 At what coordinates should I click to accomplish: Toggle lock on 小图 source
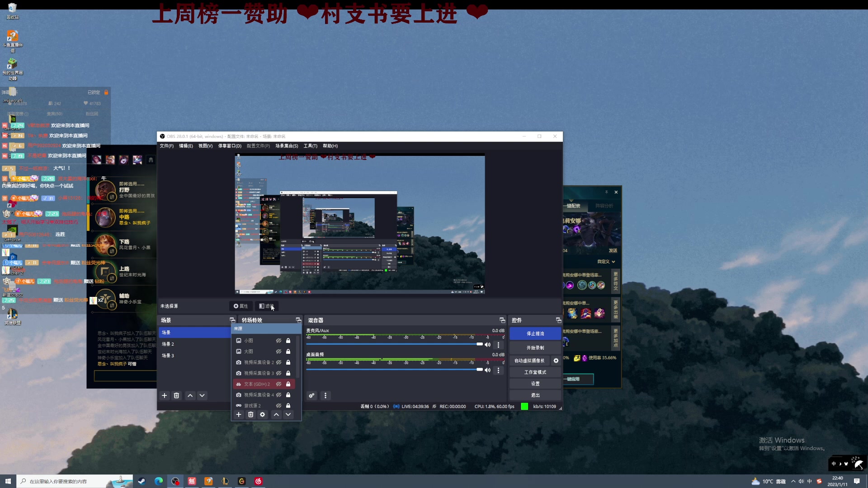(x=288, y=341)
